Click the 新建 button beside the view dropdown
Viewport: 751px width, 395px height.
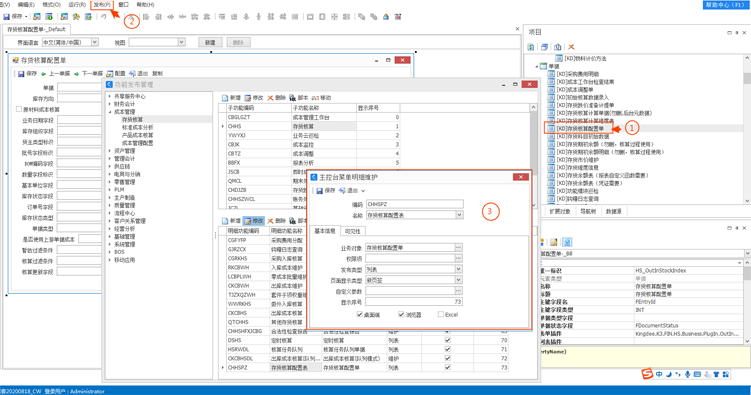click(x=210, y=42)
